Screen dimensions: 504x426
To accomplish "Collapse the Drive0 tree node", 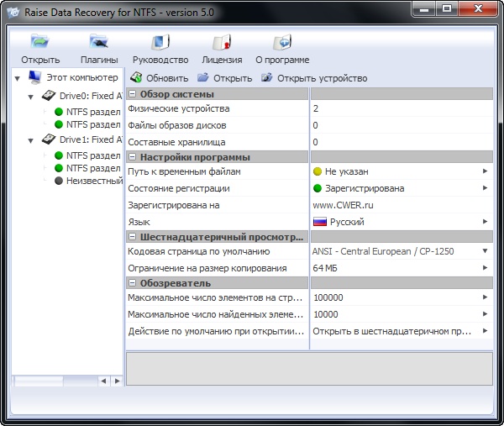I will tap(31, 96).
